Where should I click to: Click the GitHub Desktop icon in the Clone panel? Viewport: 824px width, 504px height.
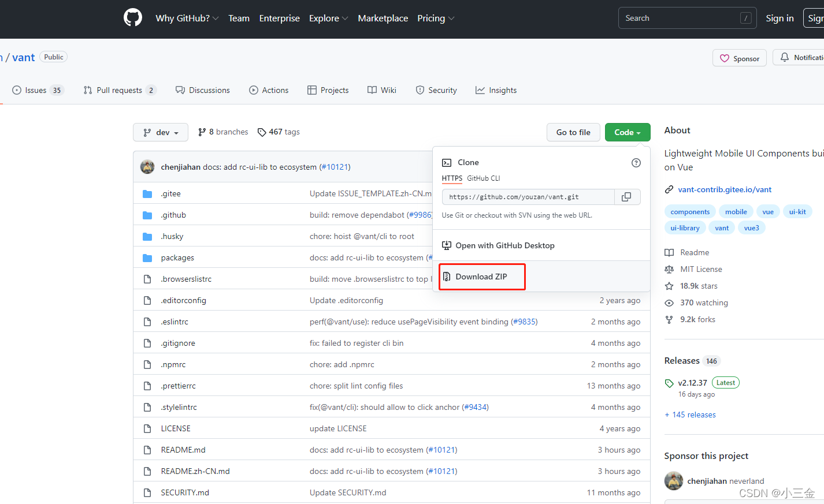[x=447, y=246]
